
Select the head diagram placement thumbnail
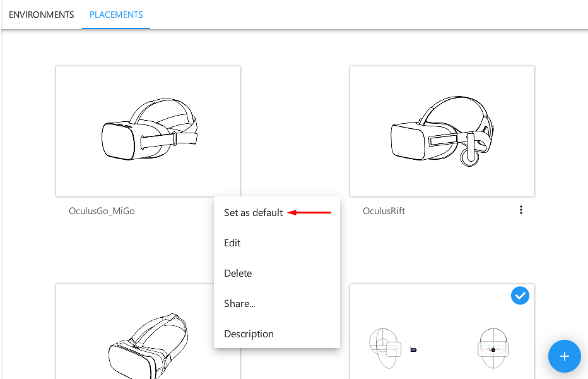pyautogui.click(x=442, y=332)
